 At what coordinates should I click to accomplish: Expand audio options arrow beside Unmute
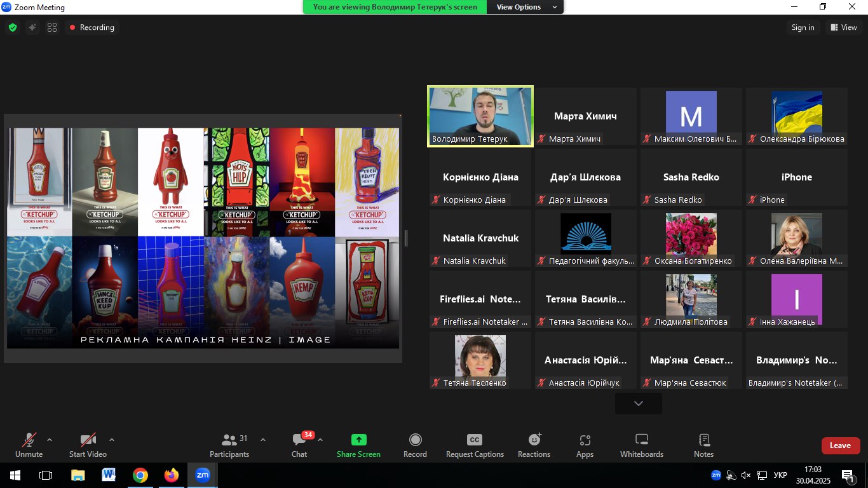tap(50, 440)
